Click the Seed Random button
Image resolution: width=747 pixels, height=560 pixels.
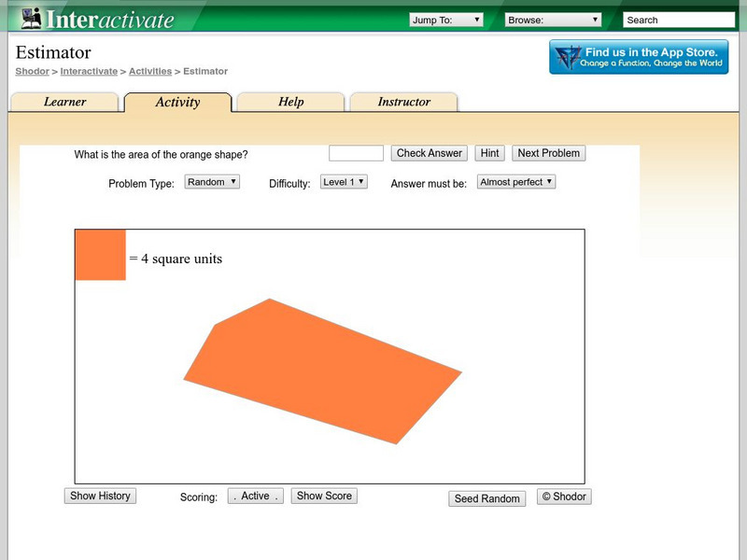(x=486, y=498)
